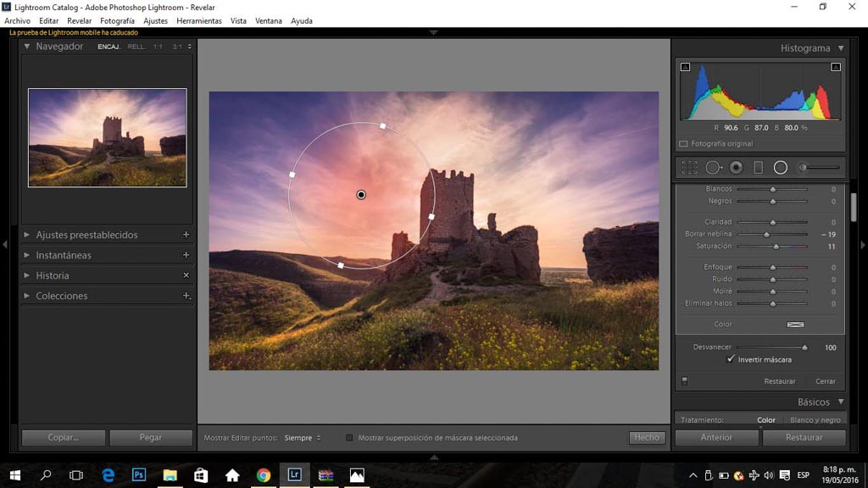Select the Spot Removal tool
The image size is (868, 488).
[x=714, y=168]
